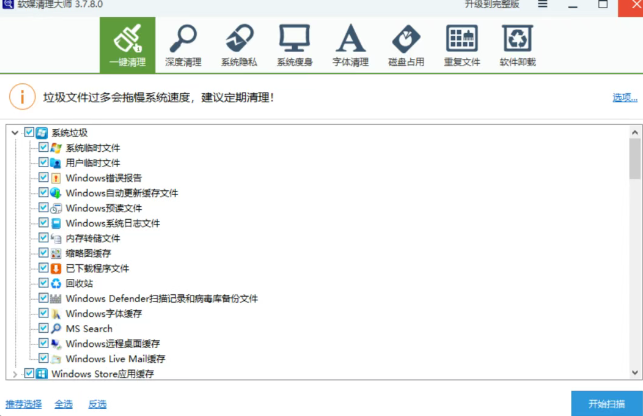This screenshot has height=416, width=643.
Task: Uncheck 用户临时文件 checkbox
Action: [x=43, y=162]
